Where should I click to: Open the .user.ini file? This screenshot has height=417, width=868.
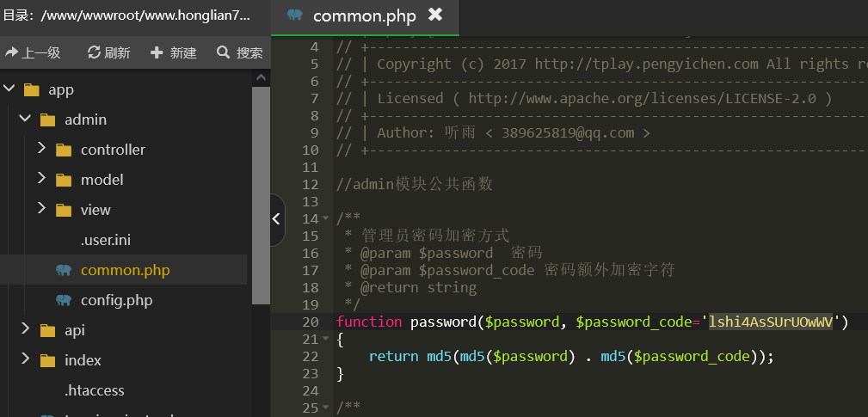pyautogui.click(x=106, y=240)
